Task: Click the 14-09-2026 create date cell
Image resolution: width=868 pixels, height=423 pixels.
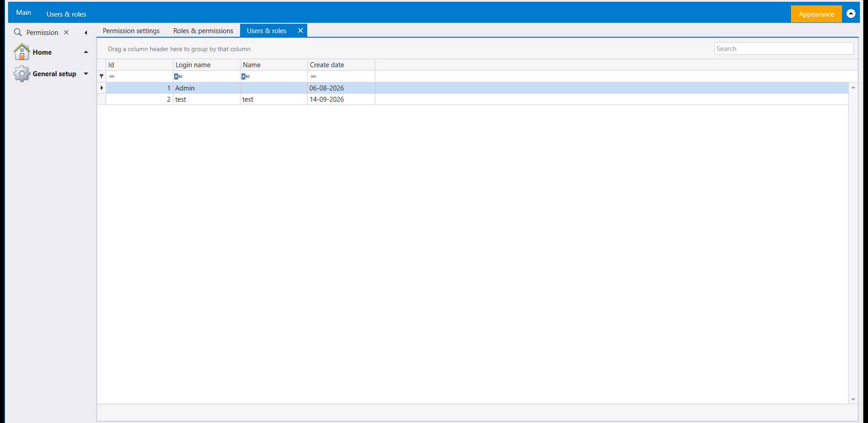Action: click(341, 99)
